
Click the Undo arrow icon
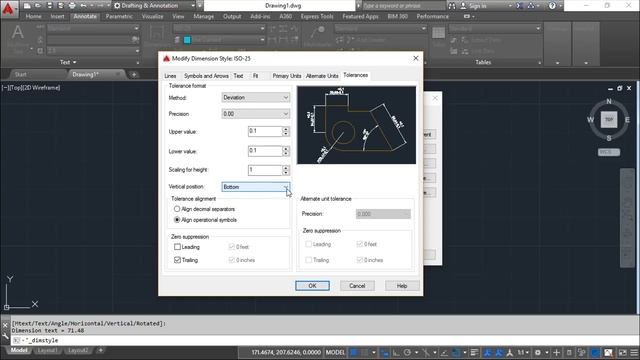pyautogui.click(x=83, y=6)
